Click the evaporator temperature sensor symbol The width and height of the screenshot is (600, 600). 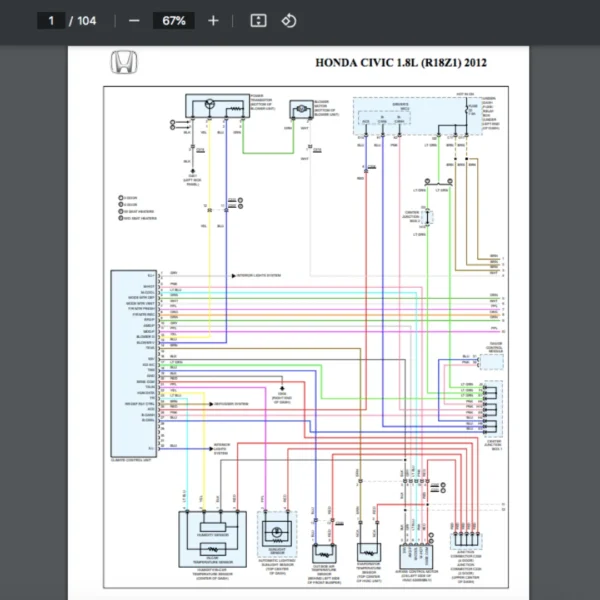[369, 551]
